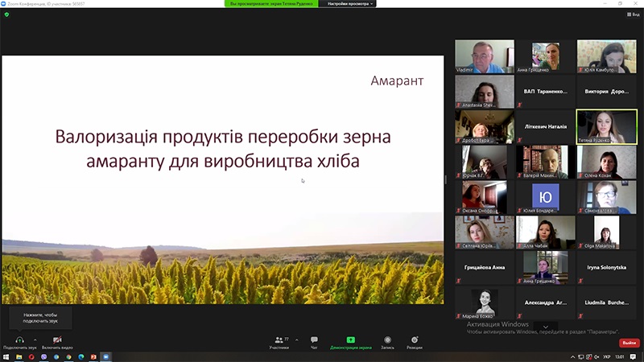The image size is (644, 362).
Task: Click the Александра Ar participant tile
Action: point(546,303)
